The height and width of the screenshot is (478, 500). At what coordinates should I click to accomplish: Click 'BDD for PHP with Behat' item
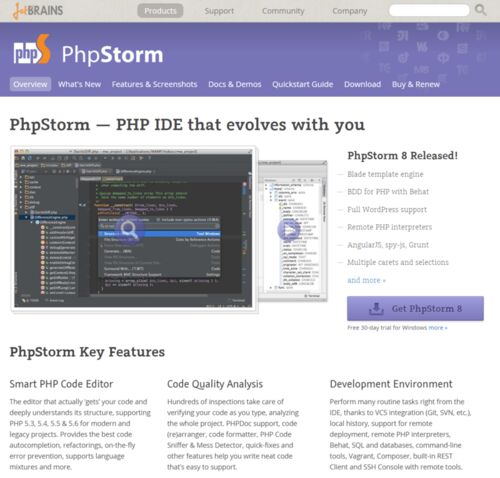coord(388,192)
